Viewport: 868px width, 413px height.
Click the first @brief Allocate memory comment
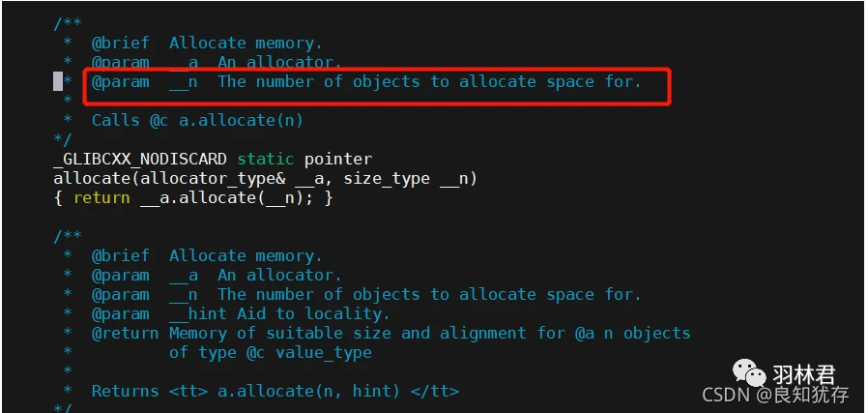click(x=207, y=43)
